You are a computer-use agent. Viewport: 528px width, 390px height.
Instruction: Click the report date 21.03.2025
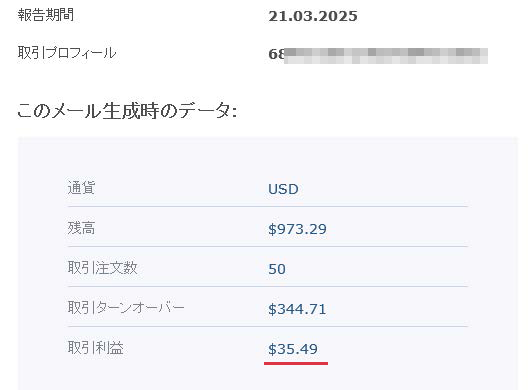tap(313, 16)
